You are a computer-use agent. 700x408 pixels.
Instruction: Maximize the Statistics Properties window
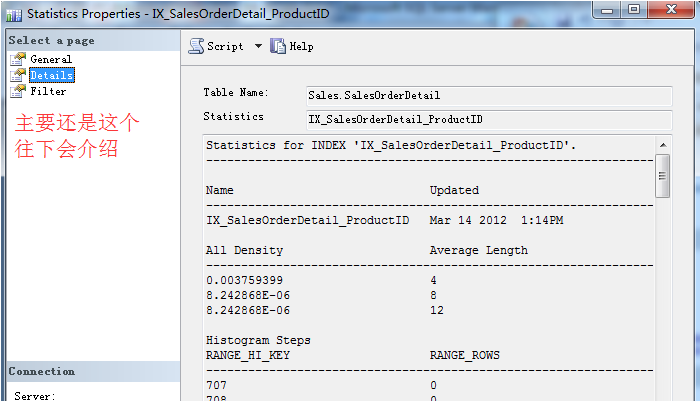pyautogui.click(x=636, y=11)
